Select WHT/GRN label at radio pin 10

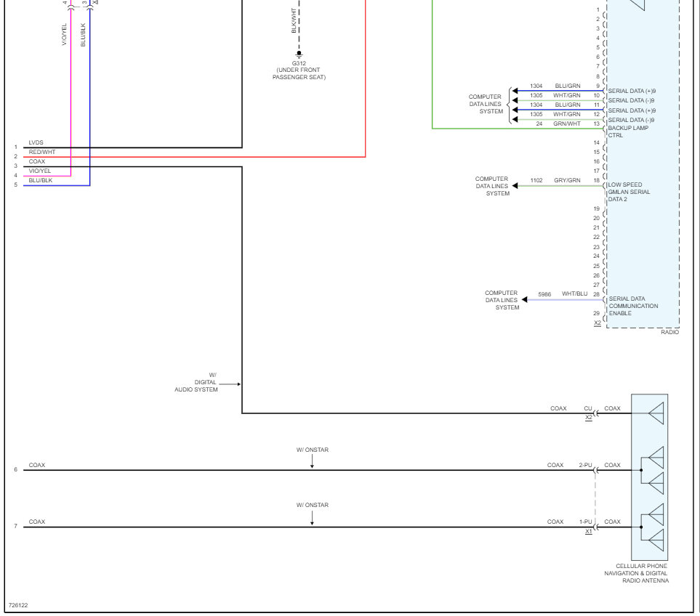pyautogui.click(x=567, y=95)
